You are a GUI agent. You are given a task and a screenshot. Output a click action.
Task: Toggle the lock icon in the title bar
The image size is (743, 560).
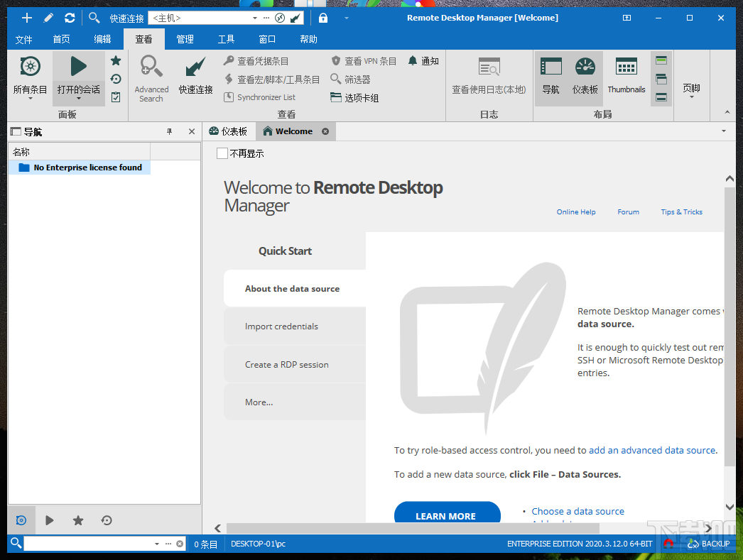pos(322,17)
